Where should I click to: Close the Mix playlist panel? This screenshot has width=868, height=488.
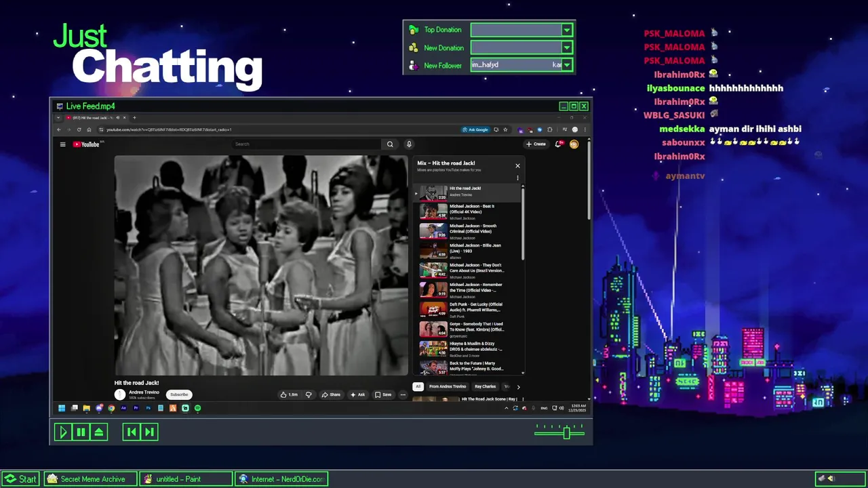pos(517,166)
